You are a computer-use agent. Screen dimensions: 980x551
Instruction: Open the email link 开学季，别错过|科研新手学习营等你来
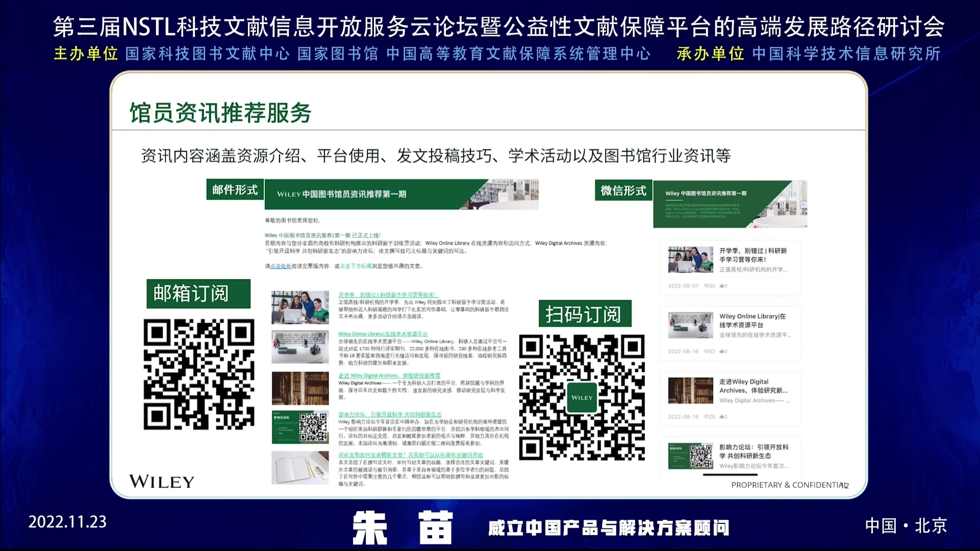pyautogui.click(x=387, y=295)
